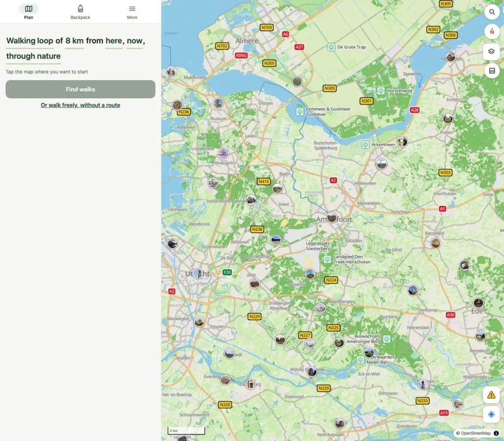Click the 'Tap the map where you want to start' hint
This screenshot has width=504, height=441.
47,72
